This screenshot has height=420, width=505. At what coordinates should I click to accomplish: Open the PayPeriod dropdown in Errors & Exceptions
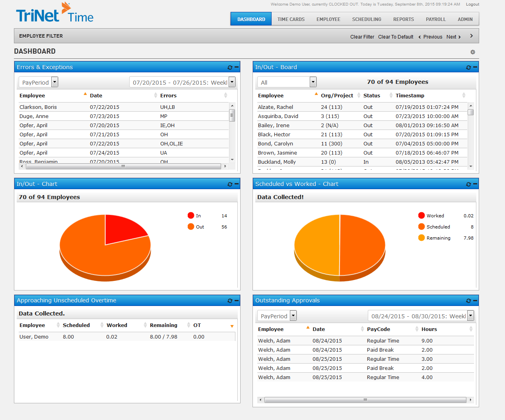point(54,82)
